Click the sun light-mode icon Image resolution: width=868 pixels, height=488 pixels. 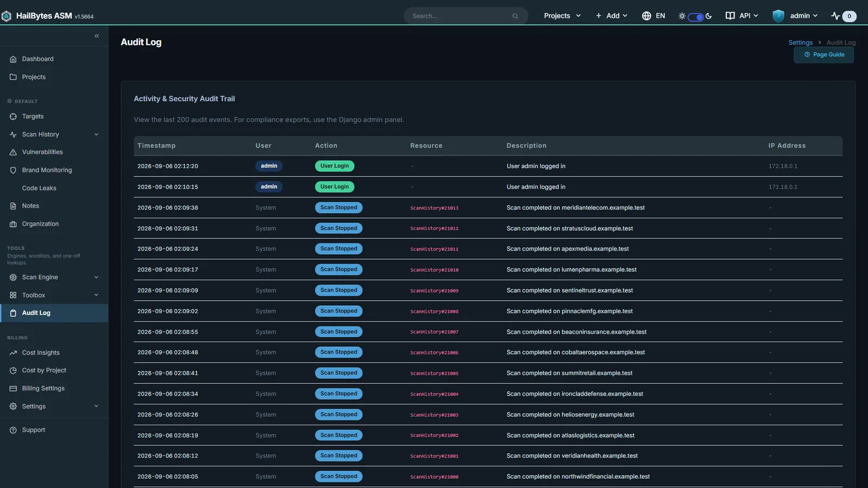pos(682,16)
